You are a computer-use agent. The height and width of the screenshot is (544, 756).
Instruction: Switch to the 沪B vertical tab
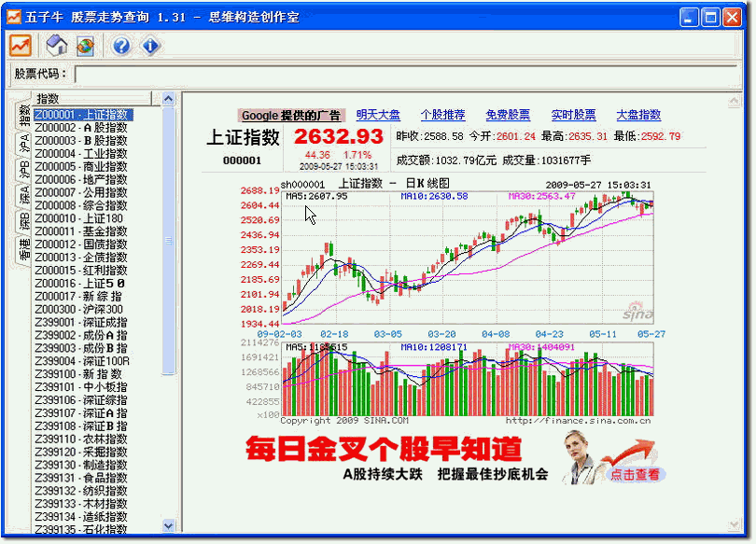[x=24, y=169]
